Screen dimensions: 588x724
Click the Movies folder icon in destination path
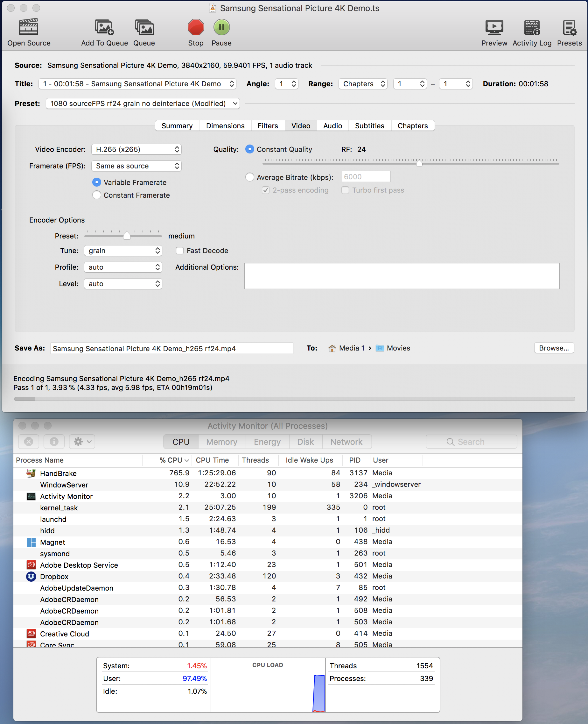tap(380, 348)
